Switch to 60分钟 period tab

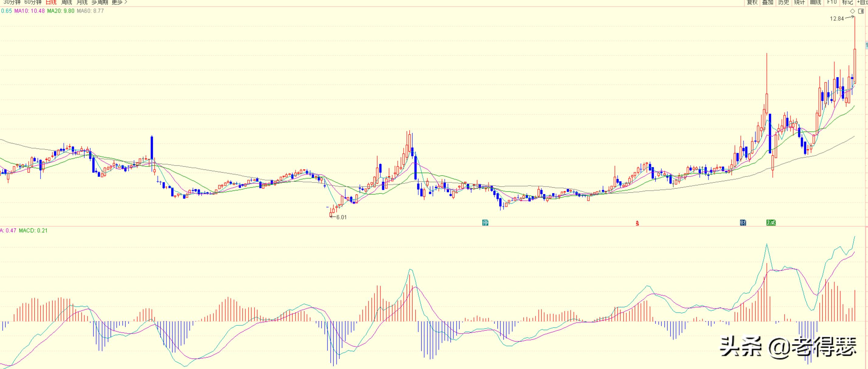click(33, 2)
